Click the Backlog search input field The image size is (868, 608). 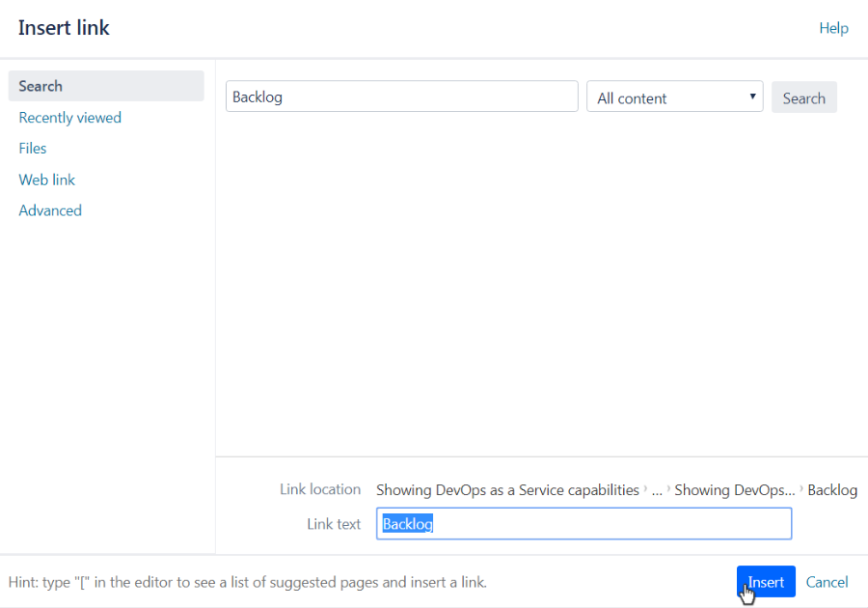[402, 97]
